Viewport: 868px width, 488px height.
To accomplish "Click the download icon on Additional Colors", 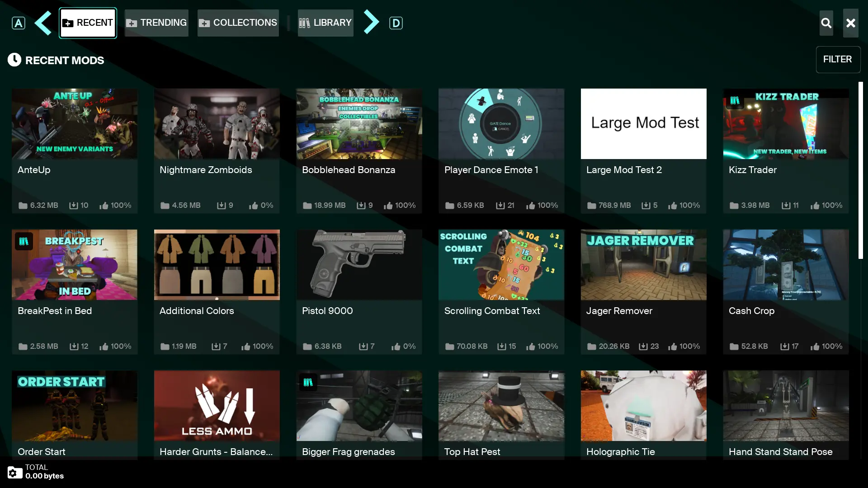I will click(216, 347).
